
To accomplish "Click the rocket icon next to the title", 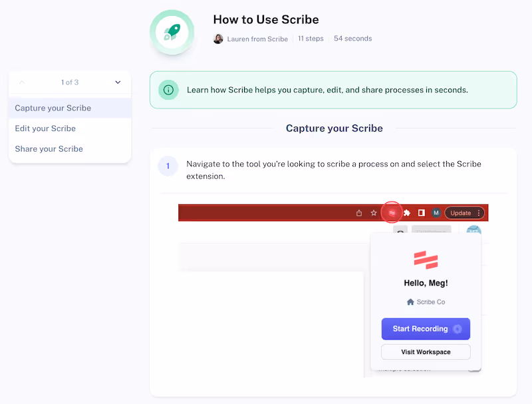I will click(x=172, y=32).
